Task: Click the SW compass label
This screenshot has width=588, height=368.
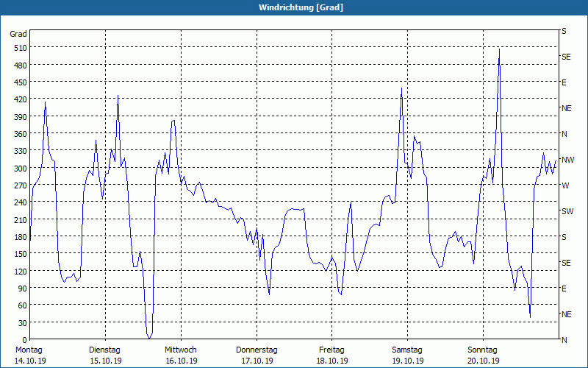Action: [567, 211]
